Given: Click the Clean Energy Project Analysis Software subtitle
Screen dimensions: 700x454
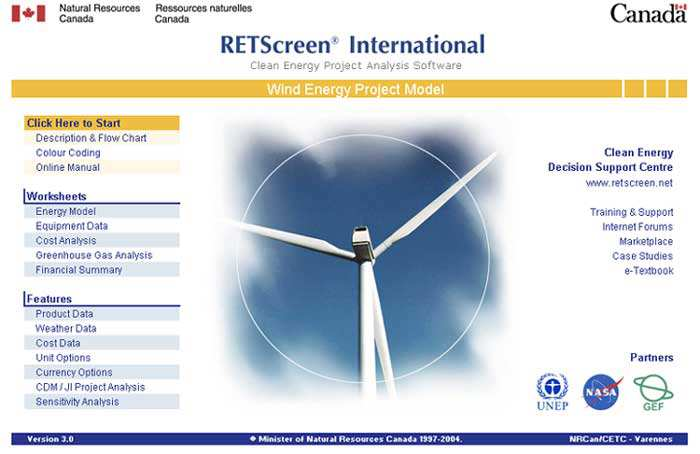Looking at the screenshot, I should 356,66.
